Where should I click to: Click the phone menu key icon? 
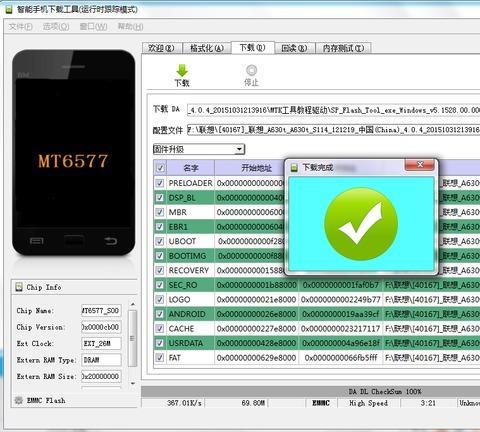(36, 241)
